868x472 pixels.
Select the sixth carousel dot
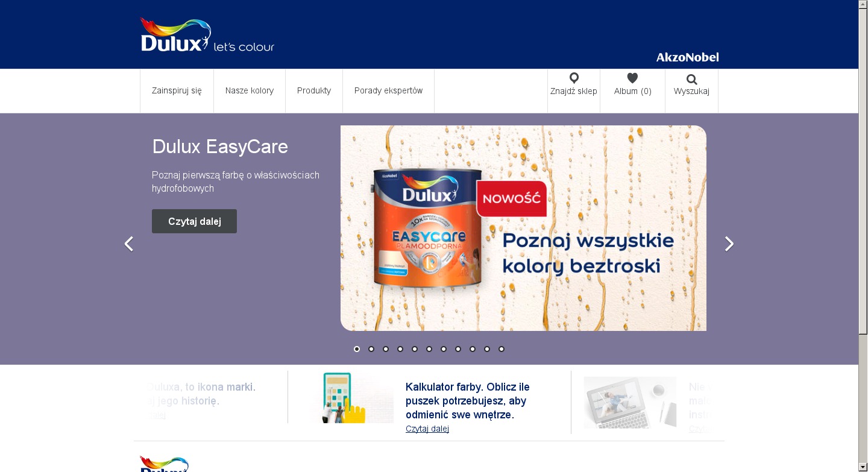coord(429,349)
